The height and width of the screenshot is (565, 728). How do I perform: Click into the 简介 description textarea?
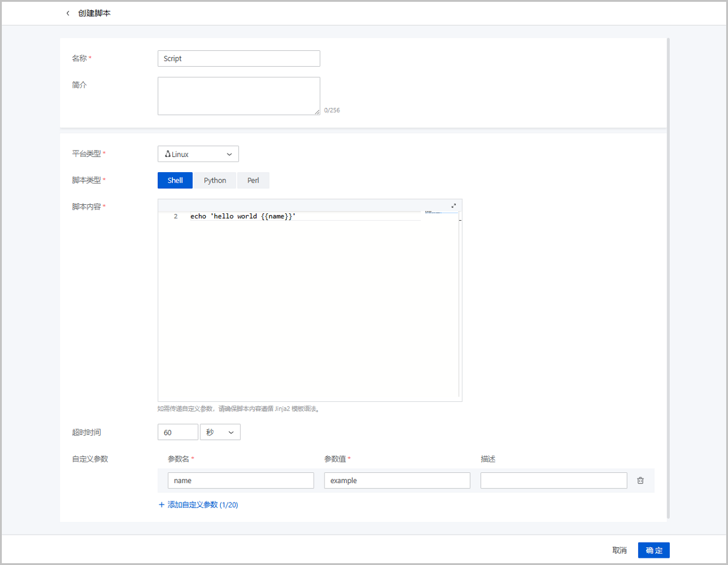238,96
